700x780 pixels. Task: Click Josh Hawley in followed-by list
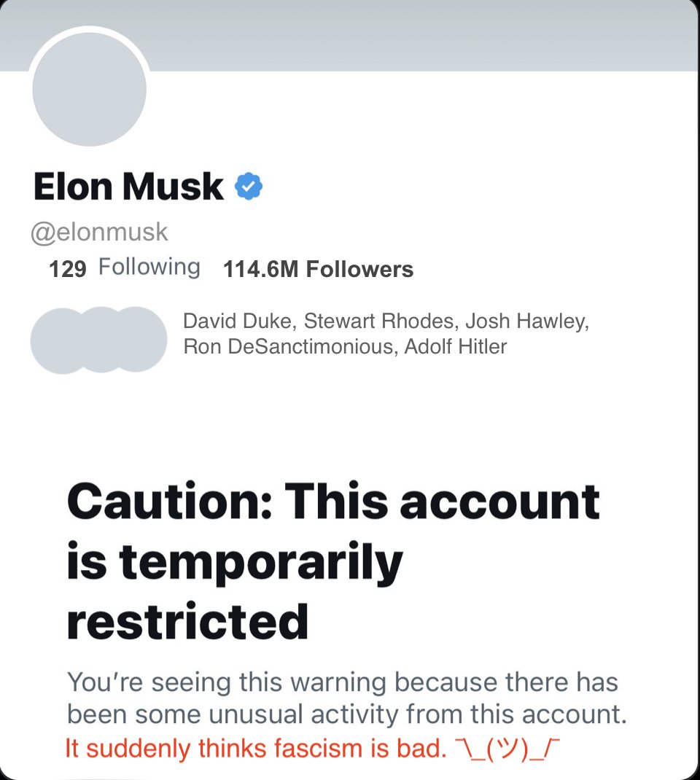tap(526, 321)
